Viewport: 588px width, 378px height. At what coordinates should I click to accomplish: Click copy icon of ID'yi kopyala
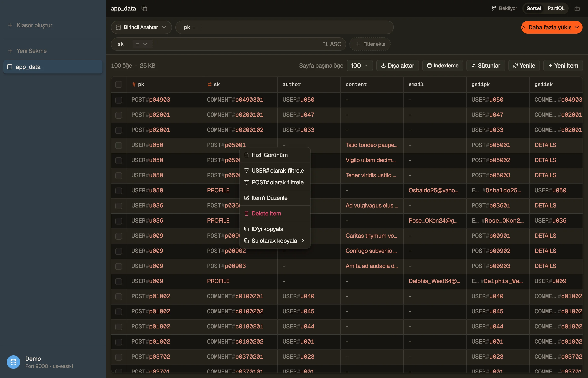pos(246,229)
